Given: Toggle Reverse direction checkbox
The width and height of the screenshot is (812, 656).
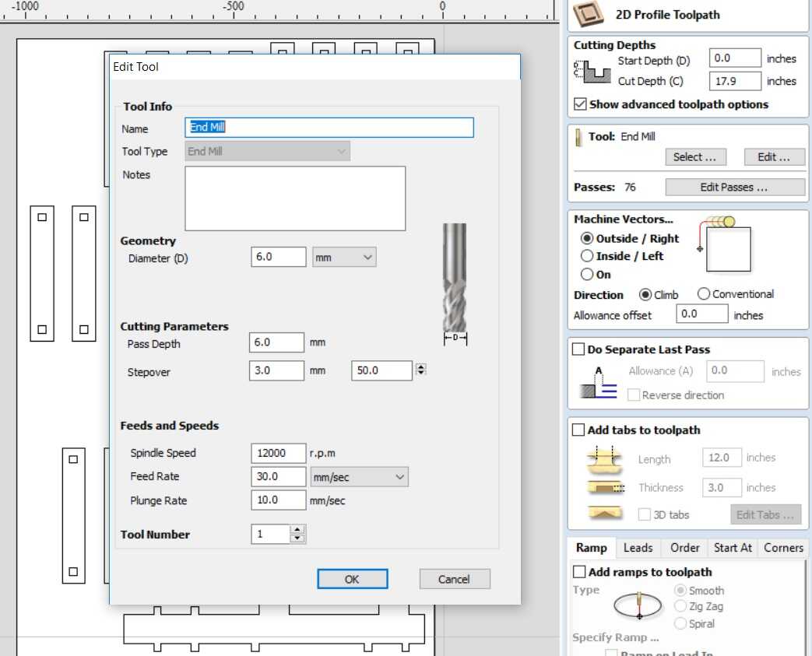Looking at the screenshot, I should pos(634,395).
